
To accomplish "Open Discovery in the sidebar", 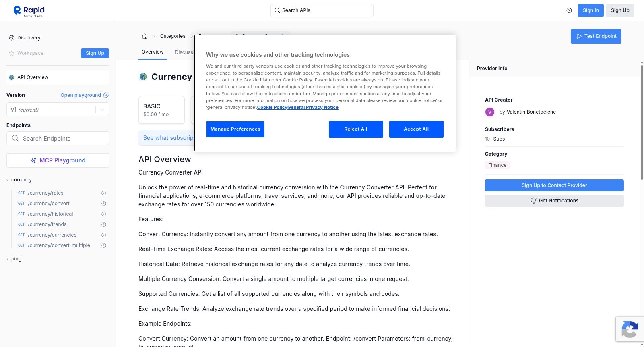I will (x=29, y=38).
